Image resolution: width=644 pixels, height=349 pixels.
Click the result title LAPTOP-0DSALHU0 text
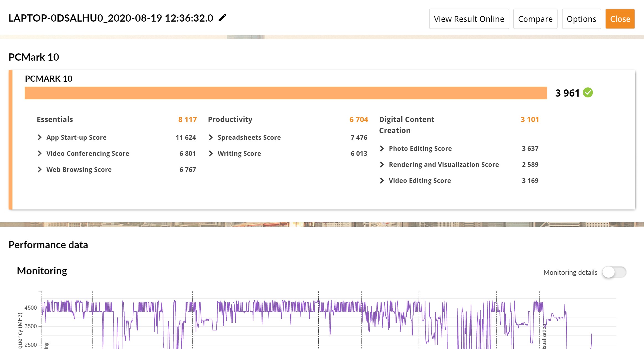111,18
